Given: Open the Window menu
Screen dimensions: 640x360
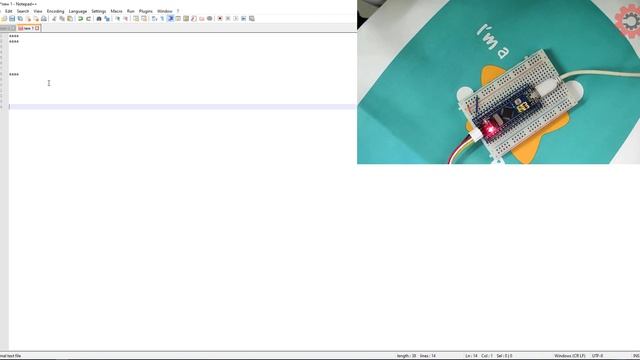Looking at the screenshot, I should (164, 11).
